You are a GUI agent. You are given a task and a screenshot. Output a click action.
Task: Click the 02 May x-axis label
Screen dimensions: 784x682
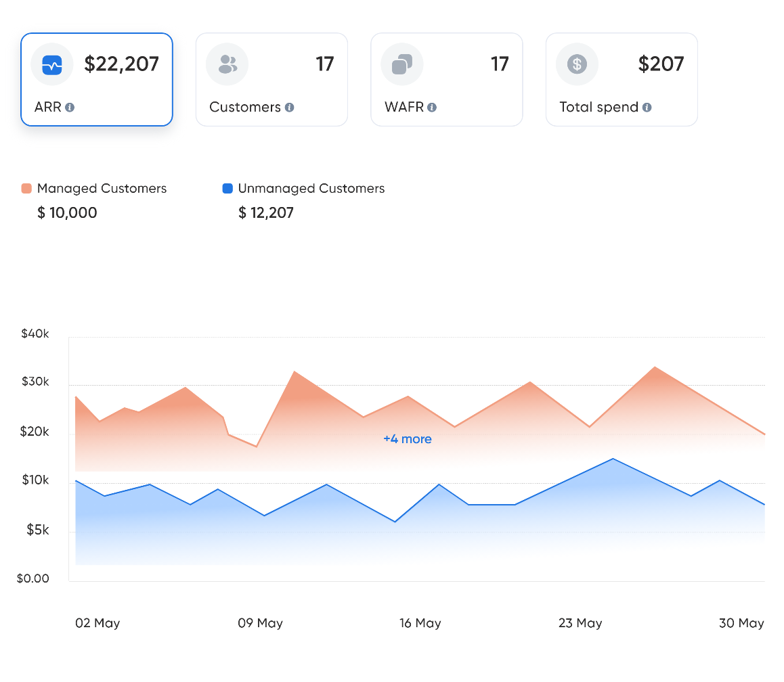(x=97, y=623)
